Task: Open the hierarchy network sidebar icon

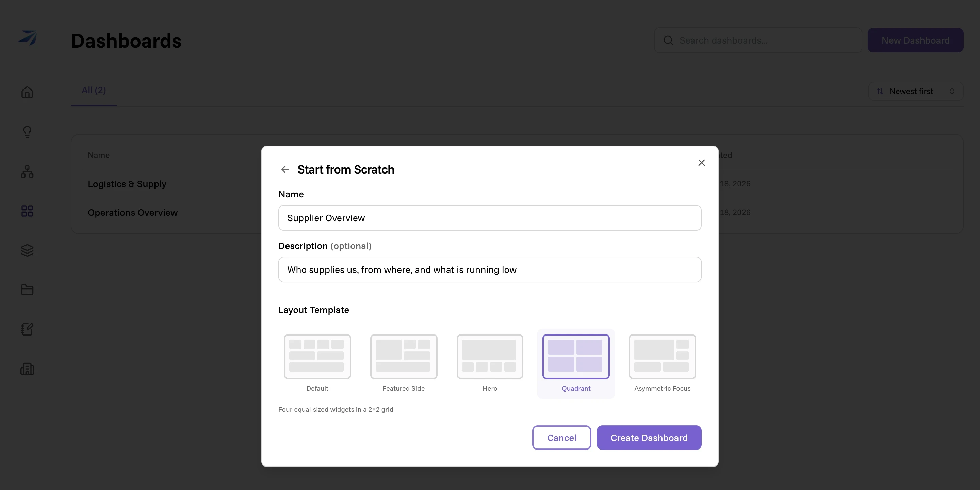Action: (x=27, y=171)
